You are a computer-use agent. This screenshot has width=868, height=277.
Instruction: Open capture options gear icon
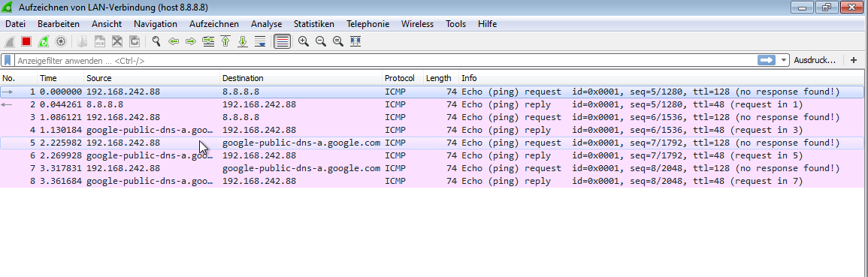point(61,41)
